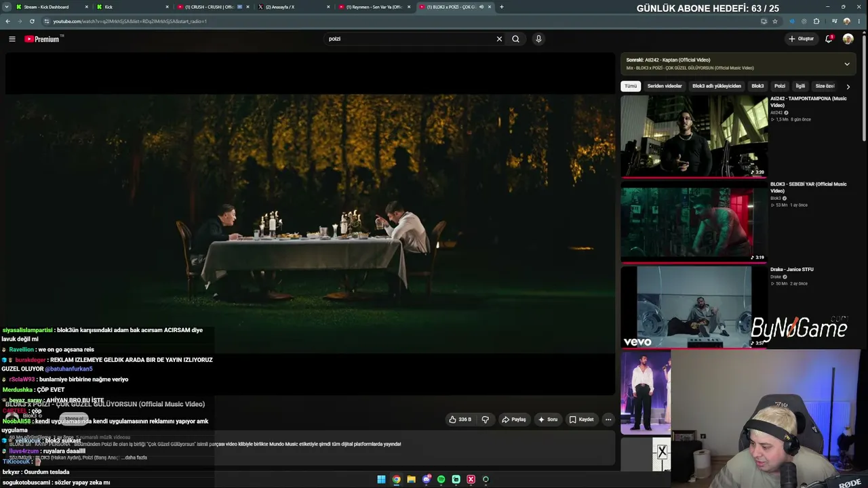Screen dimensions: 868x488
Task: Click the video player area
Action: coord(310,224)
